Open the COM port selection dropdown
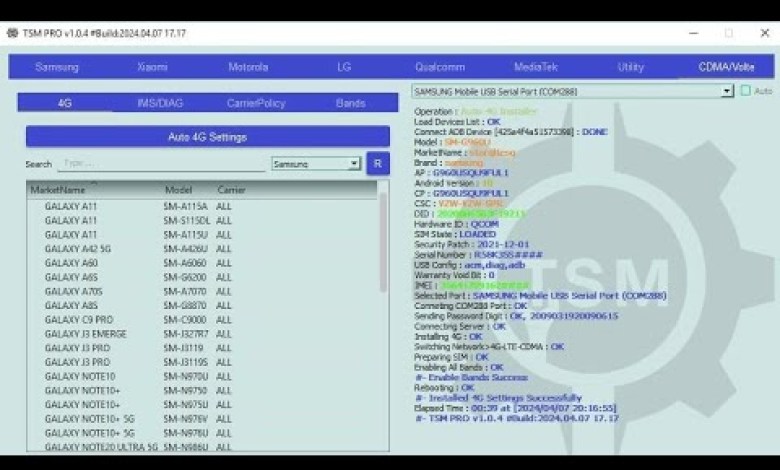Viewport: 780px width, 470px height. 572,92
